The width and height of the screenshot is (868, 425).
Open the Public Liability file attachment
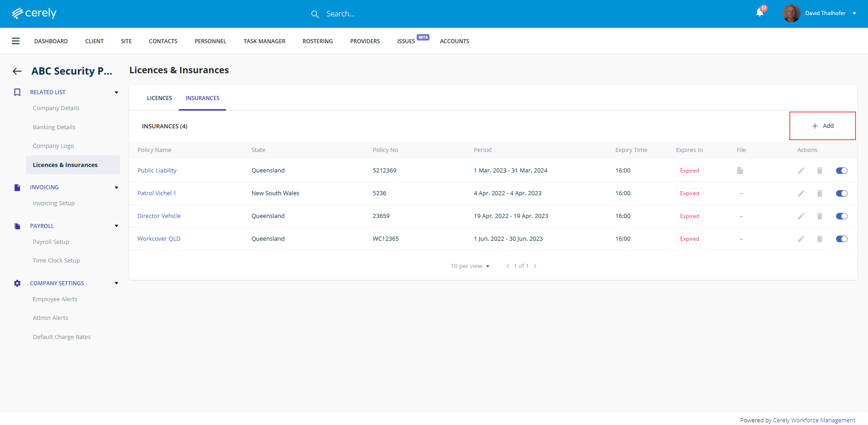pyautogui.click(x=740, y=171)
